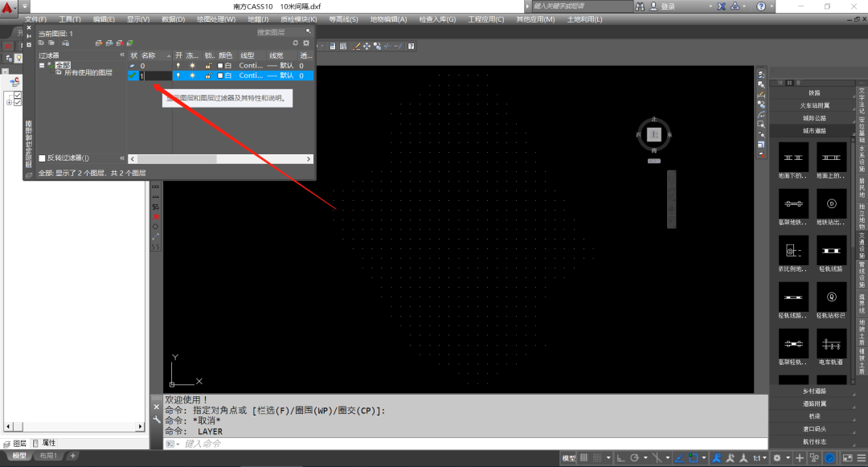Open the polar tracking dropdown arrow

pos(645,458)
